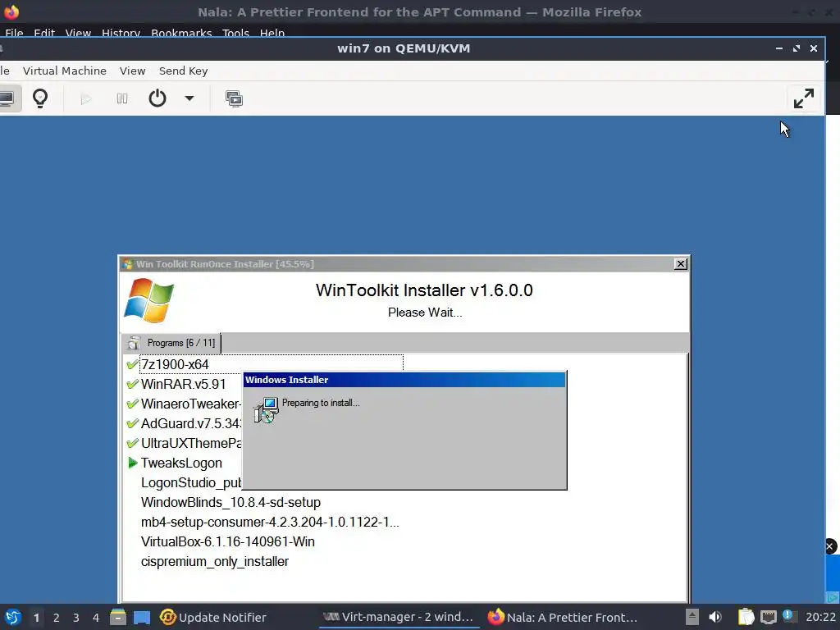The width and height of the screenshot is (840, 630).
Task: Open the clipboard tray icon
Action: (746, 617)
